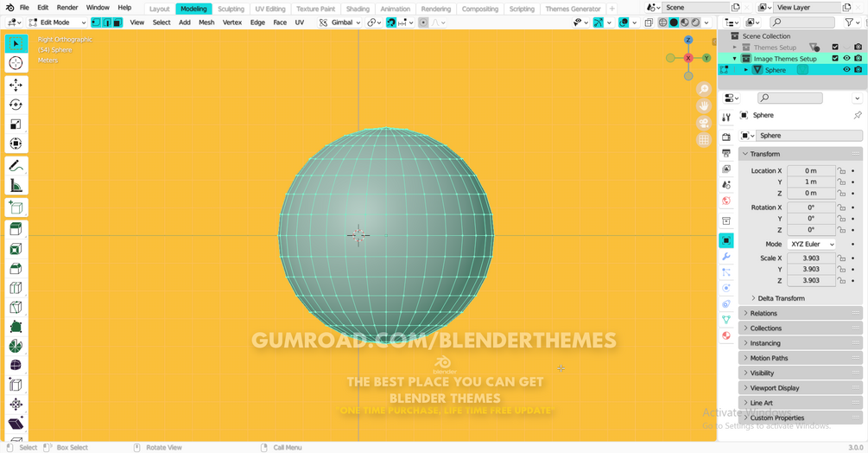This screenshot has width=868, height=453.
Task: Enable vertex select mode
Action: (x=96, y=22)
